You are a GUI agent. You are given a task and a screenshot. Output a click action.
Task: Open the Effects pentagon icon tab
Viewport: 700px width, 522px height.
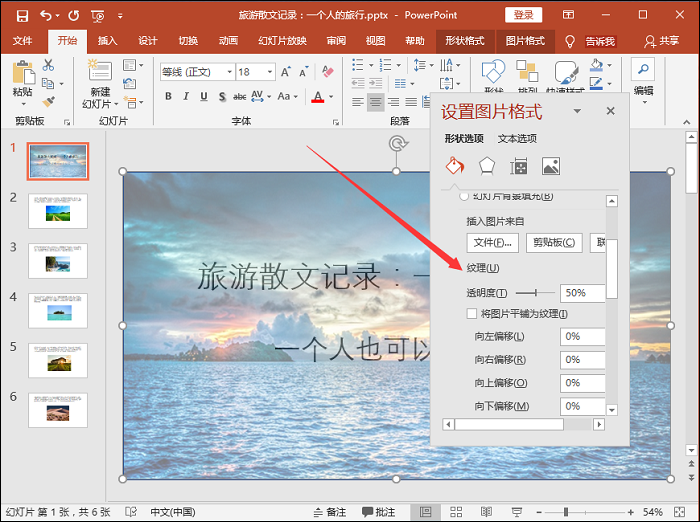(x=486, y=166)
